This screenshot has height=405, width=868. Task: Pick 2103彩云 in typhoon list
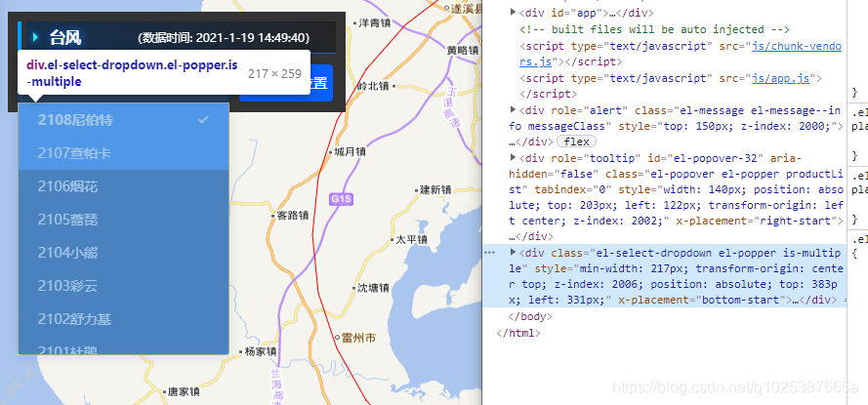click(123, 286)
